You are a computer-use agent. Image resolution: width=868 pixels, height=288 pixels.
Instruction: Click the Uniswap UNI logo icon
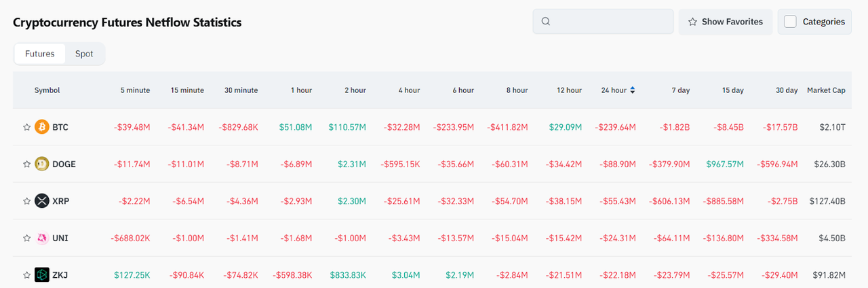tap(42, 238)
